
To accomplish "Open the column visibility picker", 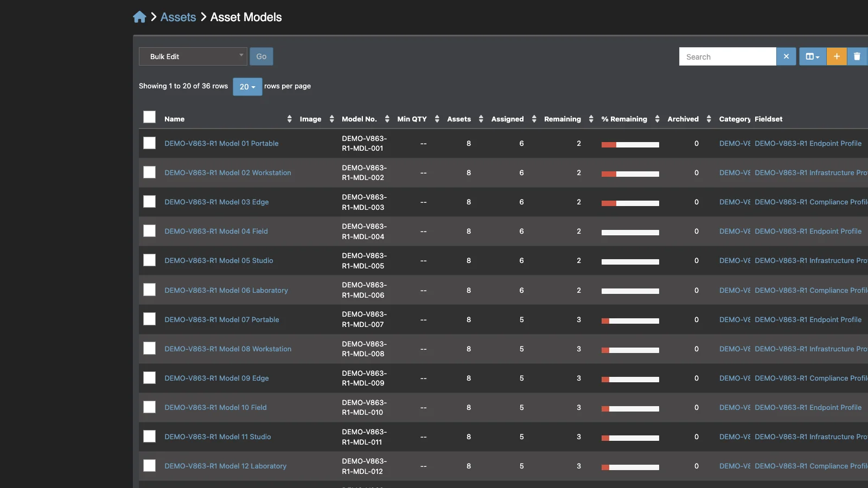I will [x=813, y=56].
